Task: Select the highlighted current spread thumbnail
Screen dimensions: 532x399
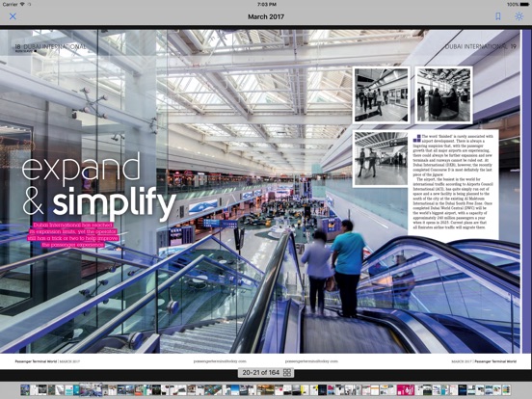Action: pos(91,389)
